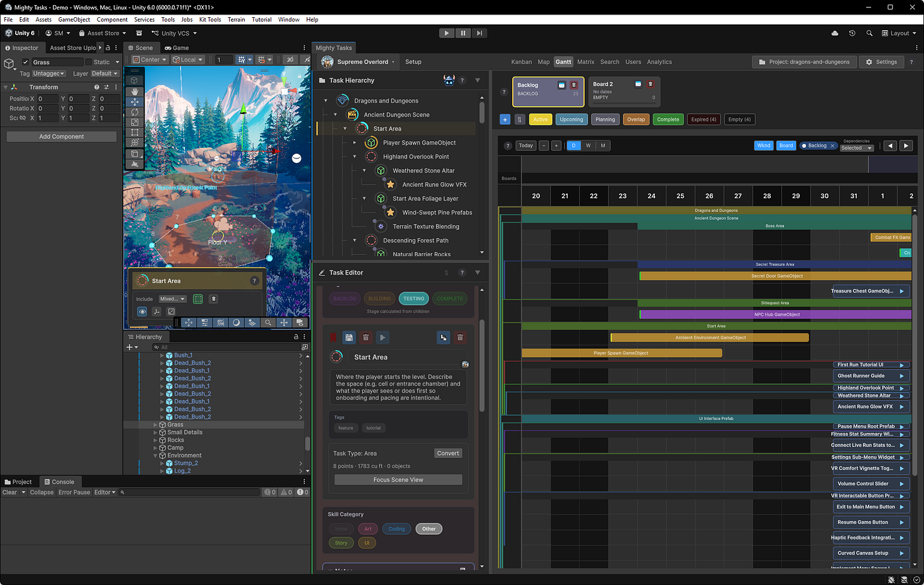
Task: Click Project: dragons-and-dungeons button
Action: point(805,62)
